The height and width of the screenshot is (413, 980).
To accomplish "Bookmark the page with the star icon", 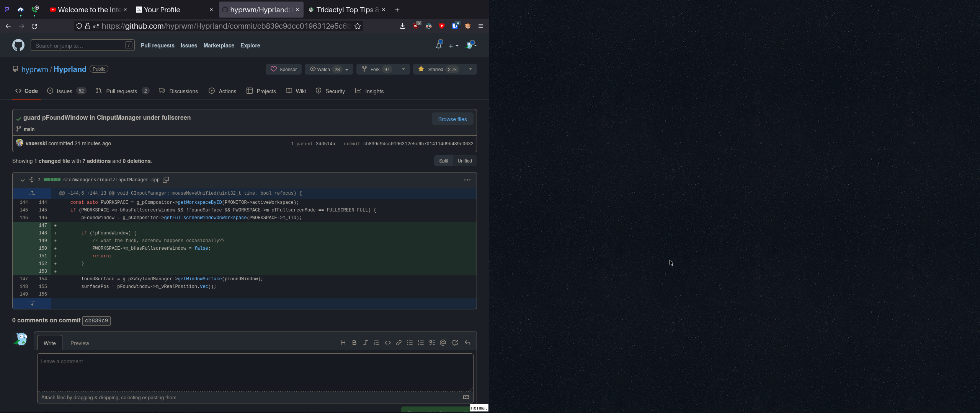I will 357,26.
